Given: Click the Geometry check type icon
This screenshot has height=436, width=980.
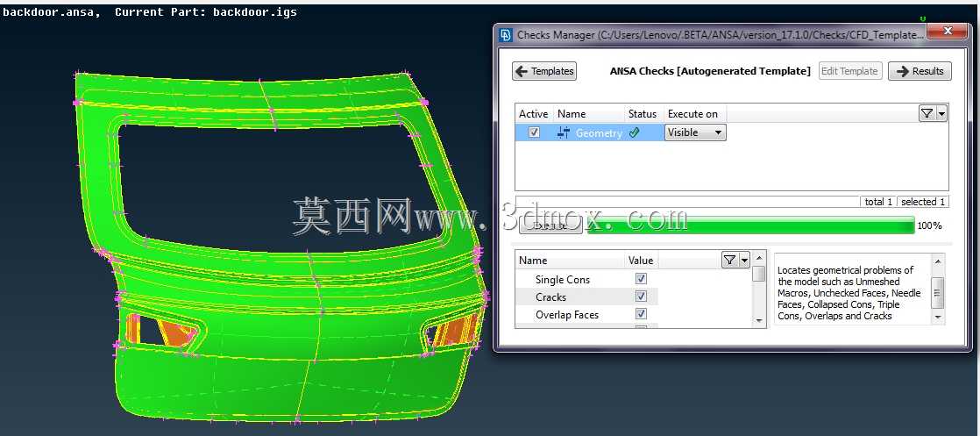Looking at the screenshot, I should (563, 132).
